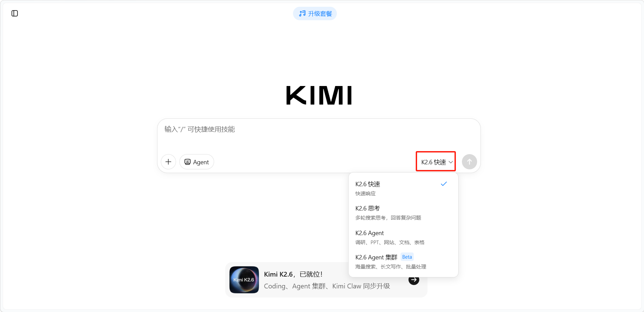Click the blue checkmark beside K2.6 快速
The width and height of the screenshot is (644, 312).
tap(444, 184)
